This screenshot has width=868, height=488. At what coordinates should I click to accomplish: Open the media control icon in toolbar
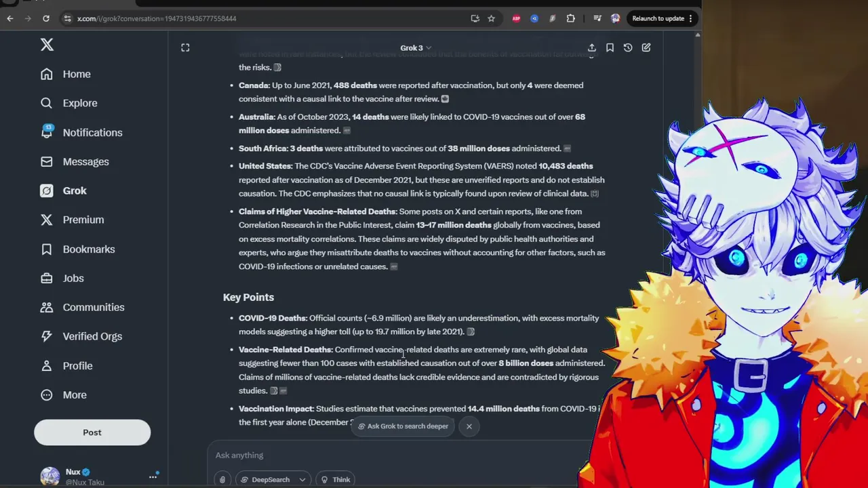(x=597, y=18)
